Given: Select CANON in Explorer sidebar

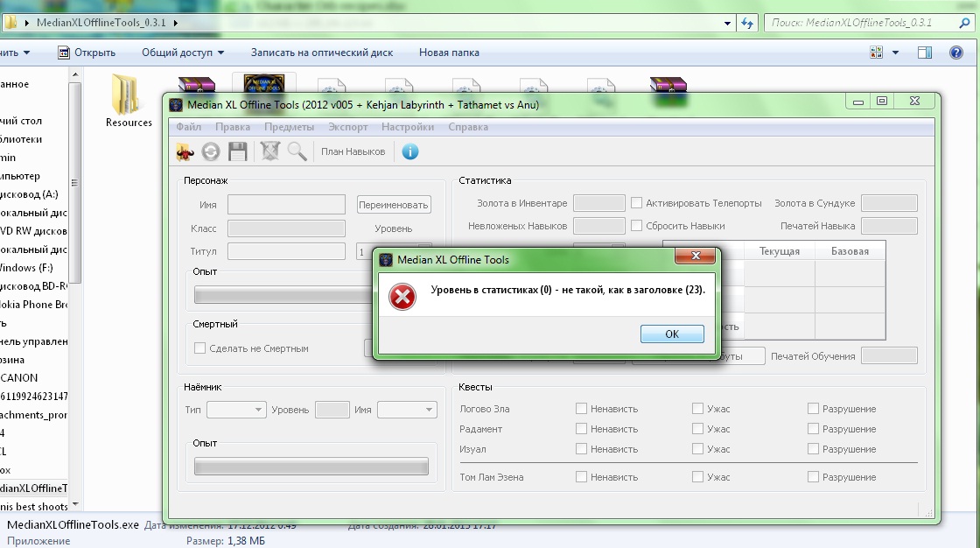Looking at the screenshot, I should [18, 378].
